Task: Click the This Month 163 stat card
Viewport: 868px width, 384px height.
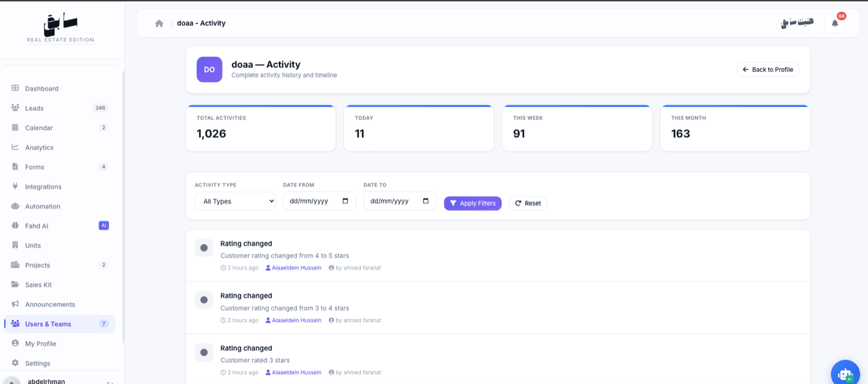Action: click(735, 128)
